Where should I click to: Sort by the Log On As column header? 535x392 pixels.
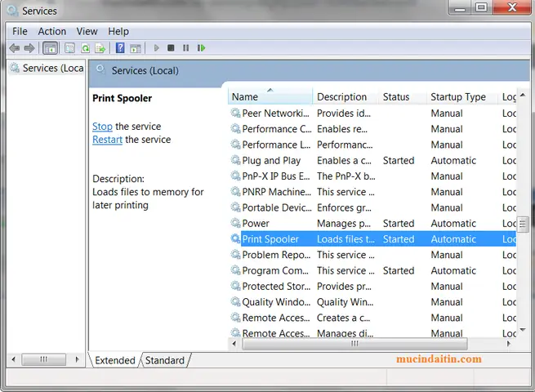pyautogui.click(x=508, y=97)
